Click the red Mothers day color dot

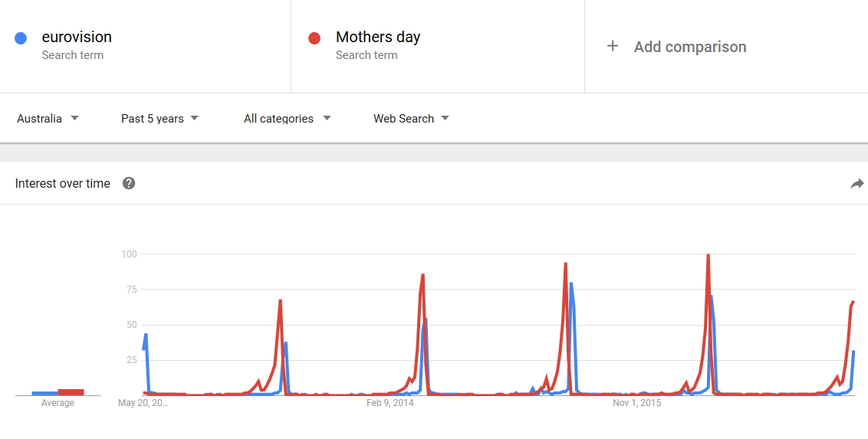[x=314, y=38]
